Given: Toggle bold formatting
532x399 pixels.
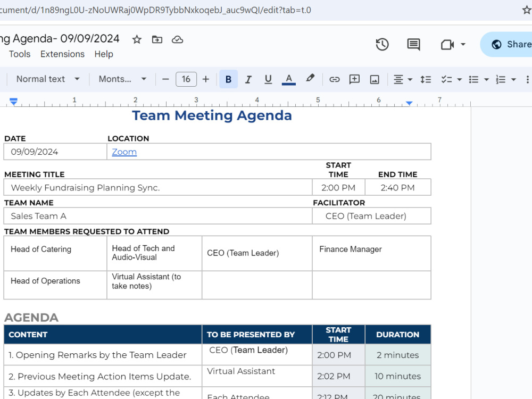Looking at the screenshot, I should point(228,79).
